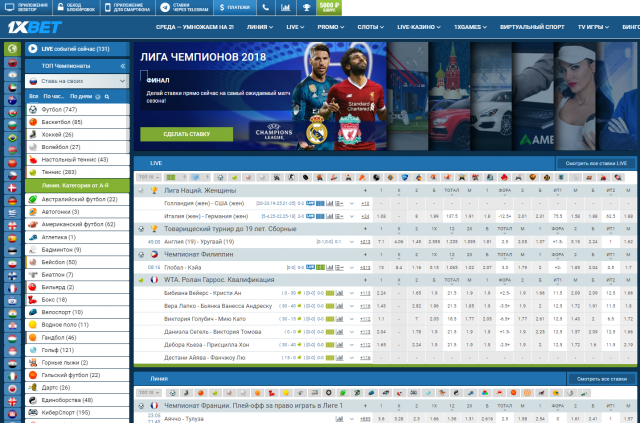Click the 1XBET logo
640x423 pixels.
pyautogui.click(x=35, y=27)
